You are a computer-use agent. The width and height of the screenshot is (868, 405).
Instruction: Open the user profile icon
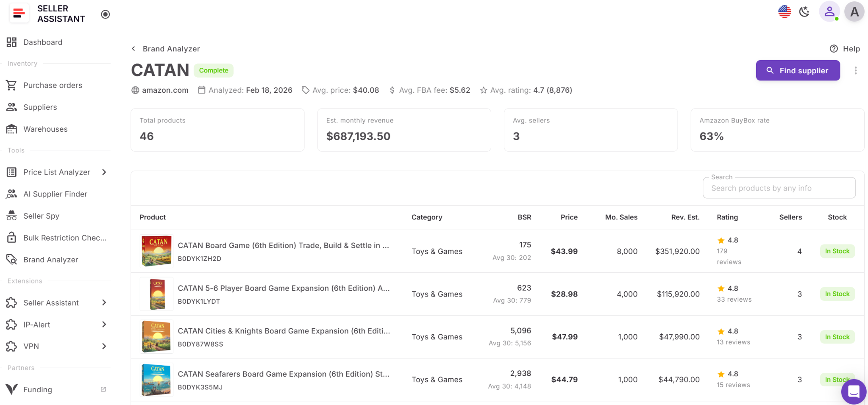click(829, 12)
